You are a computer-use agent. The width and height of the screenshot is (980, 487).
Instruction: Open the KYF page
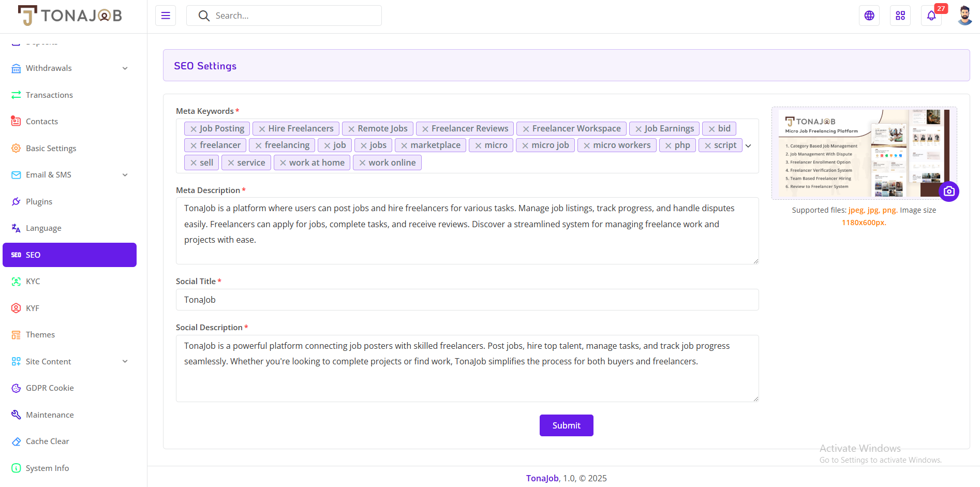[69, 308]
